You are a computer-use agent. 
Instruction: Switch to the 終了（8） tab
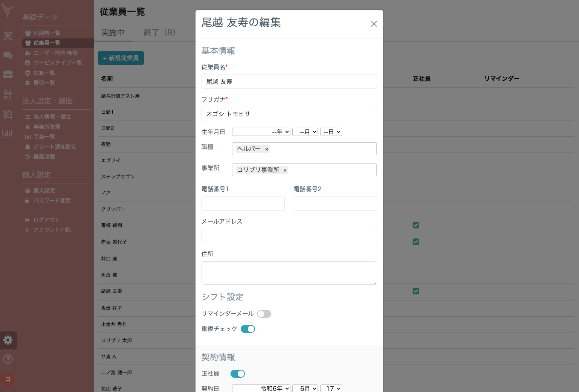(x=160, y=33)
